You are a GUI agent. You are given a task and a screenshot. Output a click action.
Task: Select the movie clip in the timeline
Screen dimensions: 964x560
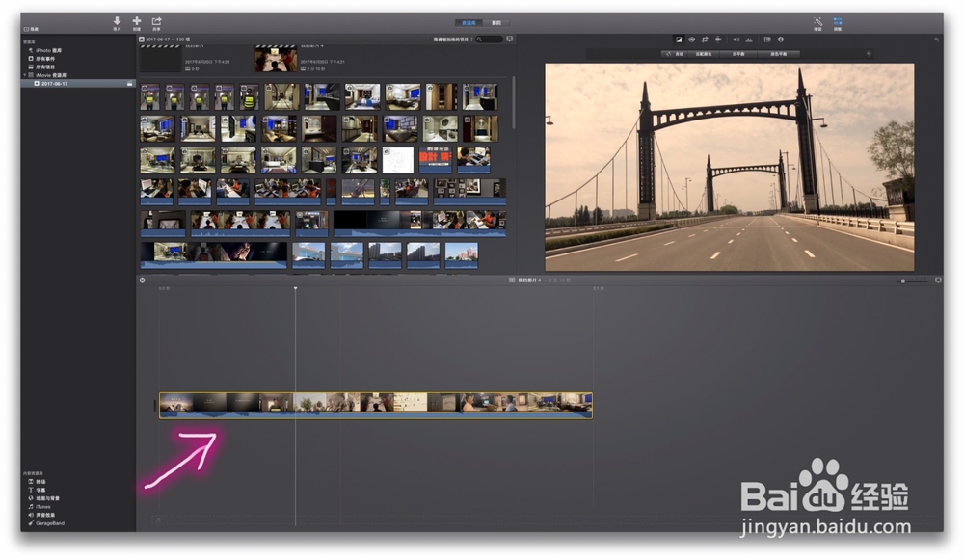point(376,406)
